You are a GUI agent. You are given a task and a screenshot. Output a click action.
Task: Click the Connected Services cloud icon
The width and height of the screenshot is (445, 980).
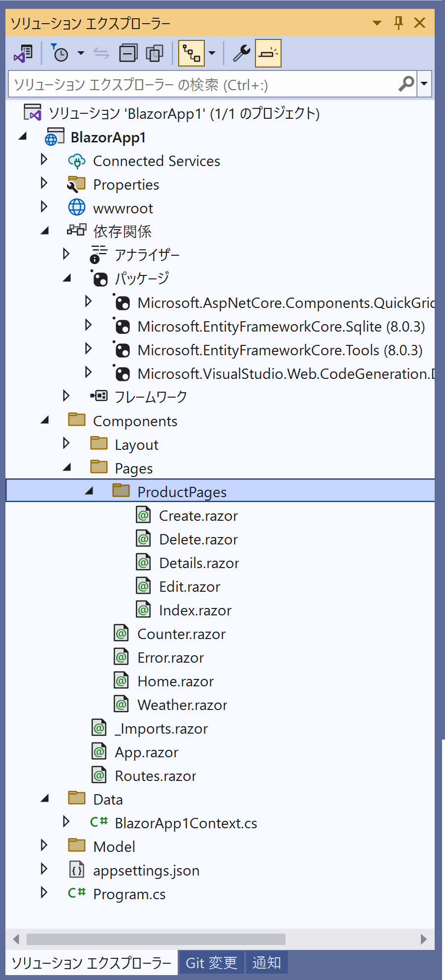coord(77,161)
